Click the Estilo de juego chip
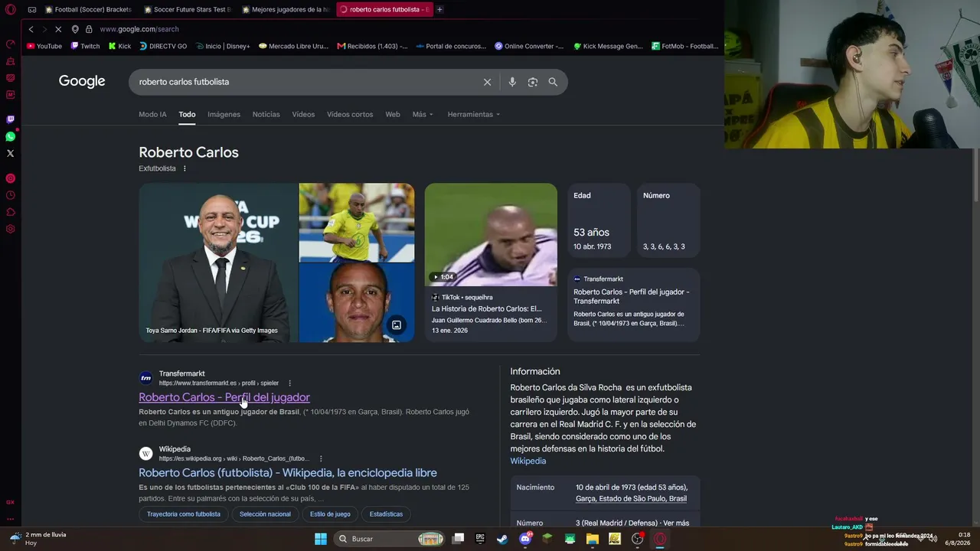Viewport: 980px width, 551px height. point(330,514)
